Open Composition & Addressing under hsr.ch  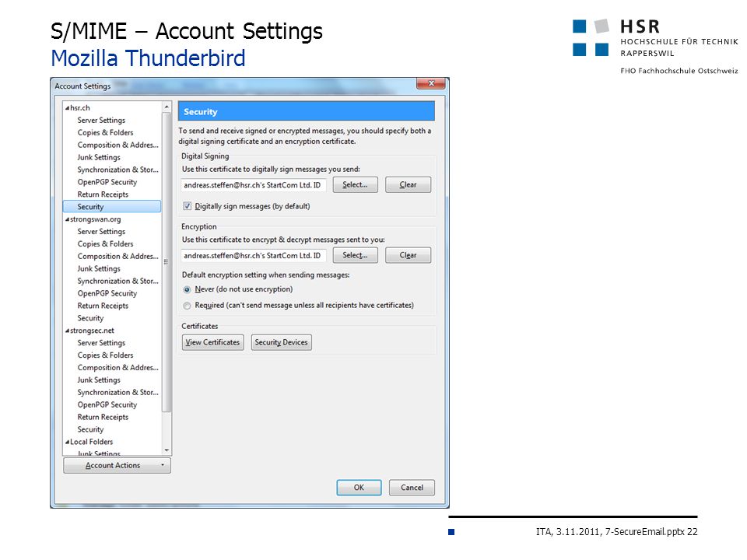click(x=118, y=145)
